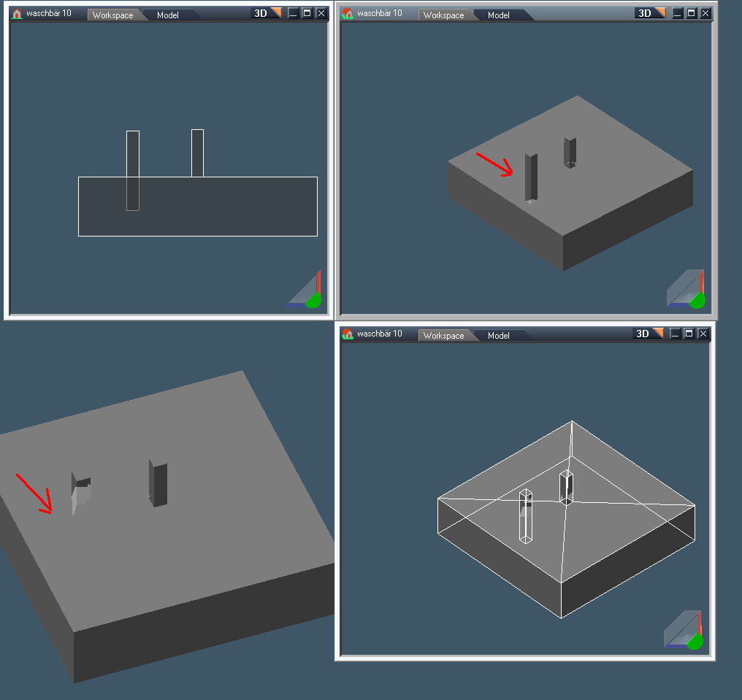
Task: Minimize the bottom-right wireframe window
Action: click(676, 334)
